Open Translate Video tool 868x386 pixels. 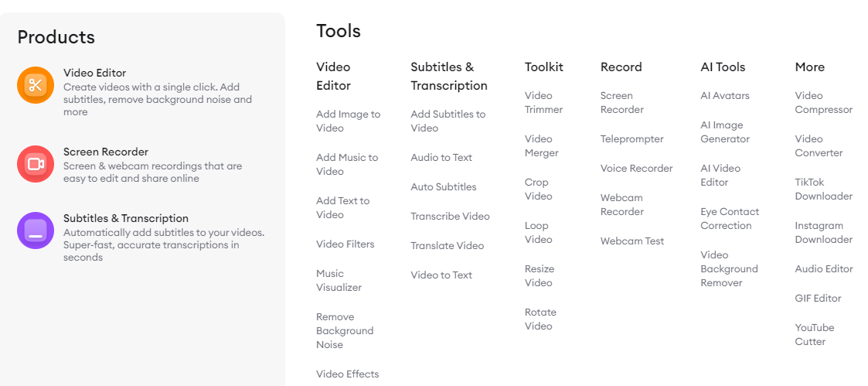448,246
